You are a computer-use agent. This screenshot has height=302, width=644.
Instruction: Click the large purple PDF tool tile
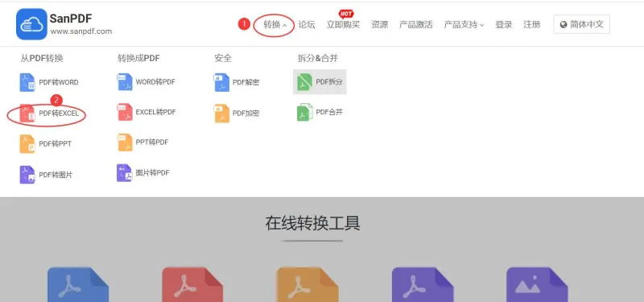tap(422, 285)
